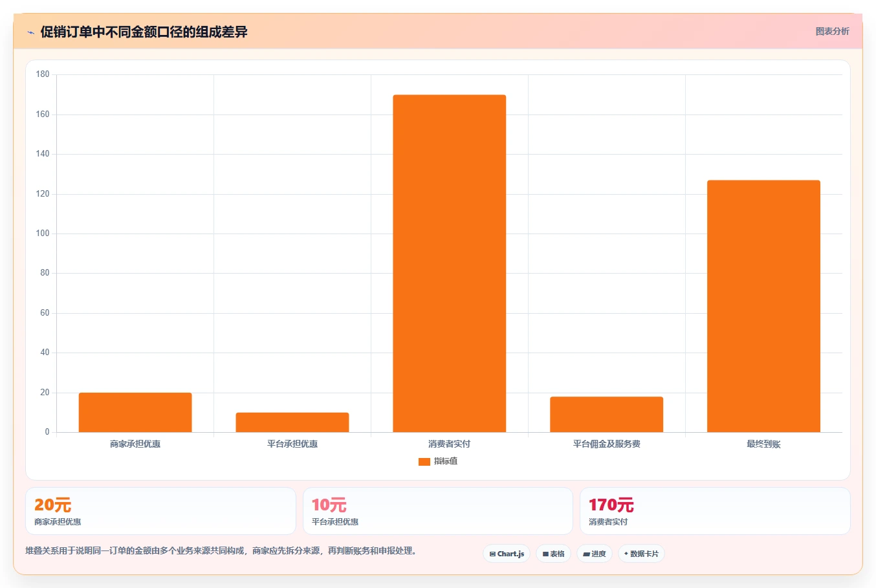876x588 pixels.
Task: Click the 平台承担优惠 x-axis label
Action: coord(292,444)
